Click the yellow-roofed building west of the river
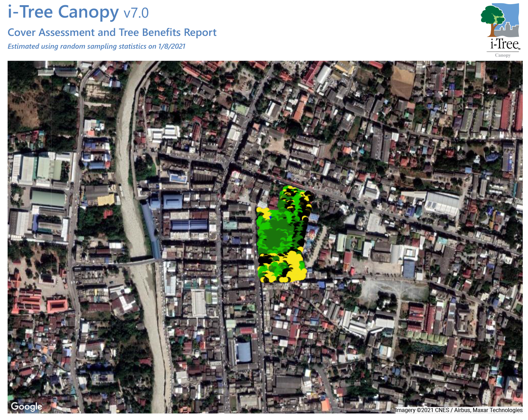Screen dimensions: 528x420 click(x=106, y=200)
